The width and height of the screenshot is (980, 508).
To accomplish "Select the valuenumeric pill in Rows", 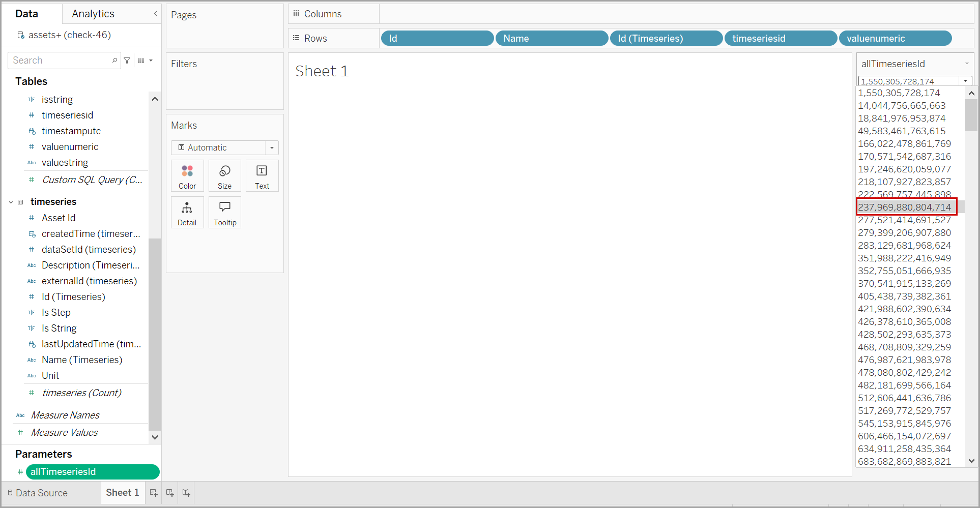I will click(895, 38).
